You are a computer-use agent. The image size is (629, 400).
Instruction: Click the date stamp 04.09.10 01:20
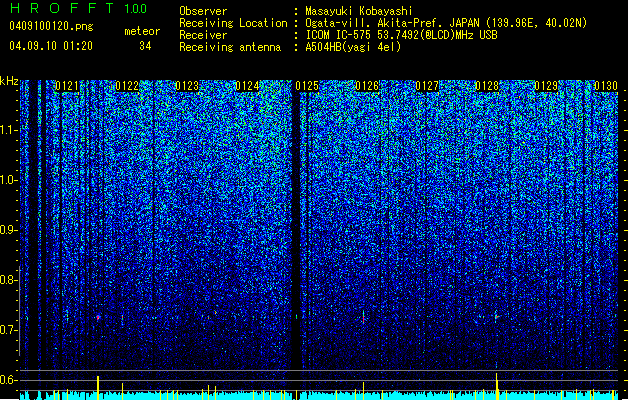click(51, 46)
